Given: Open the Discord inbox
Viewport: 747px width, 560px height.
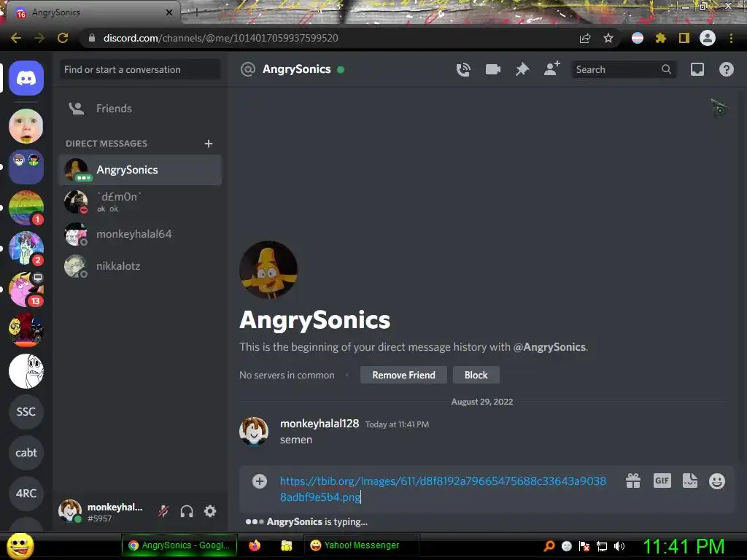Looking at the screenshot, I should (x=697, y=69).
